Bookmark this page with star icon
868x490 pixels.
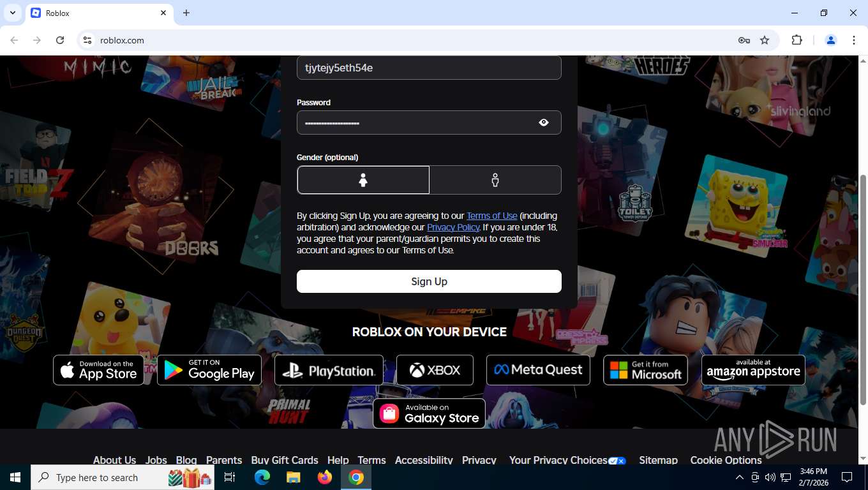[765, 40]
